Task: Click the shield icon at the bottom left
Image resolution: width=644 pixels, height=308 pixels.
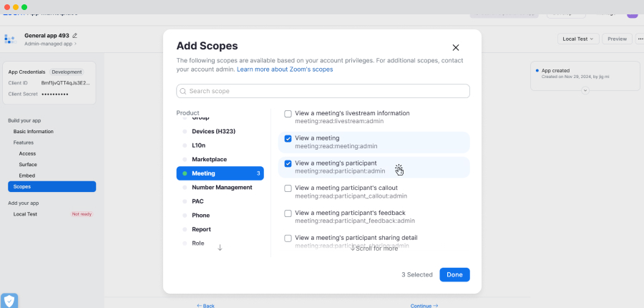Action: 9,301
